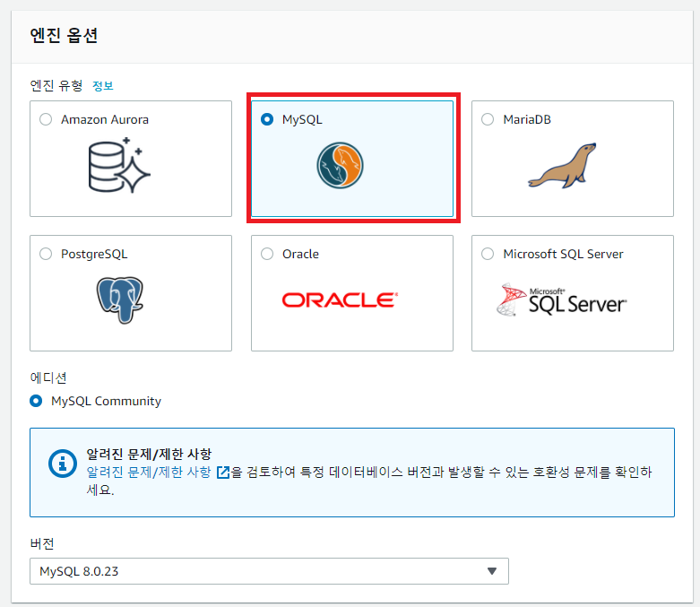The image size is (700, 607).
Task: Select the MariaDB radio button
Action: [x=488, y=119]
